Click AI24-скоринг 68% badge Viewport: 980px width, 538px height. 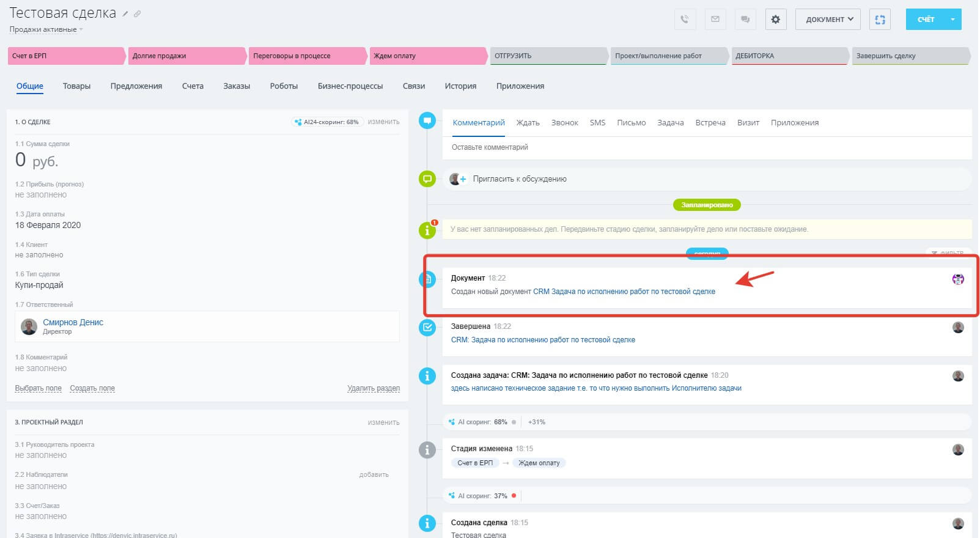point(327,122)
